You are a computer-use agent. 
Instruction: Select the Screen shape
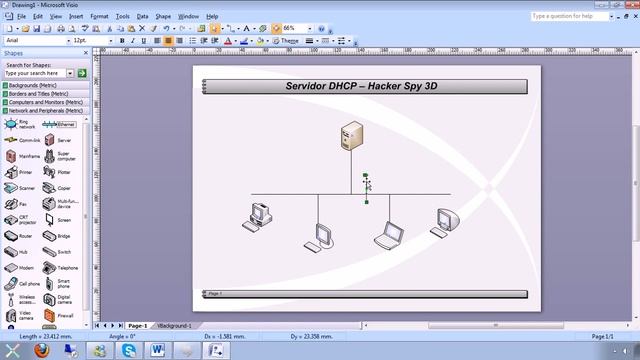click(58, 220)
